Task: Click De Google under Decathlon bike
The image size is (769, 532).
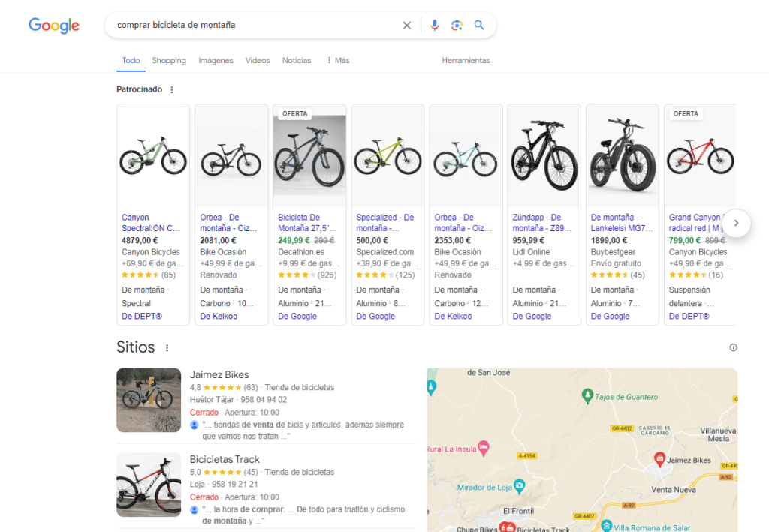Action: click(x=297, y=317)
